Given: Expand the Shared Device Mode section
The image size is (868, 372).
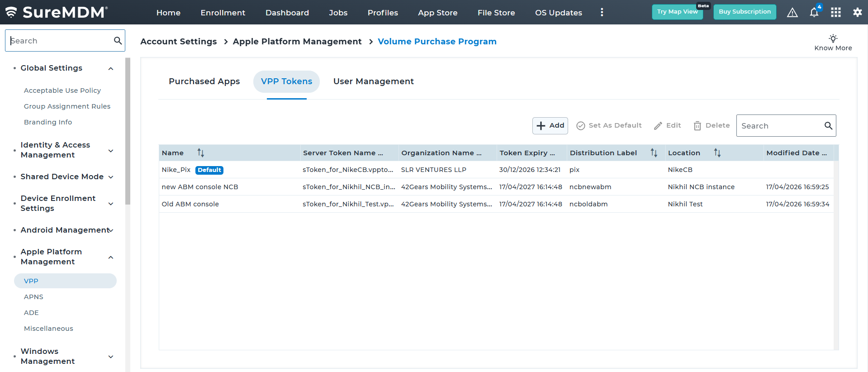Looking at the screenshot, I should click(111, 177).
